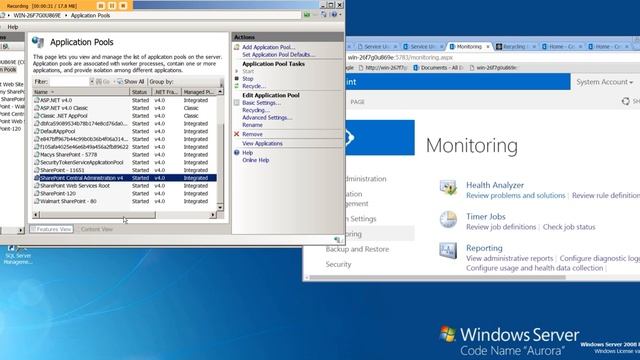The height and width of the screenshot is (360, 640).
Task: Stop the screen recording
Action: coord(123,6)
